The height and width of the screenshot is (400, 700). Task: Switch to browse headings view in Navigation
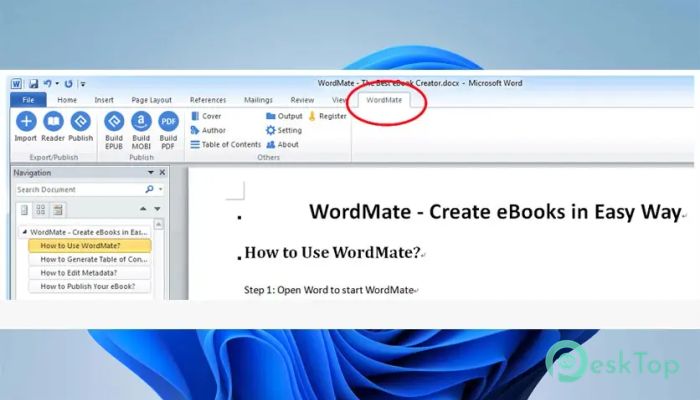pos(24,210)
